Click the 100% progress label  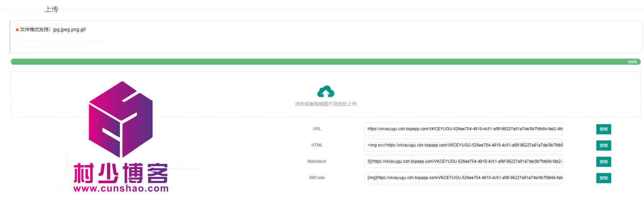[632, 62]
